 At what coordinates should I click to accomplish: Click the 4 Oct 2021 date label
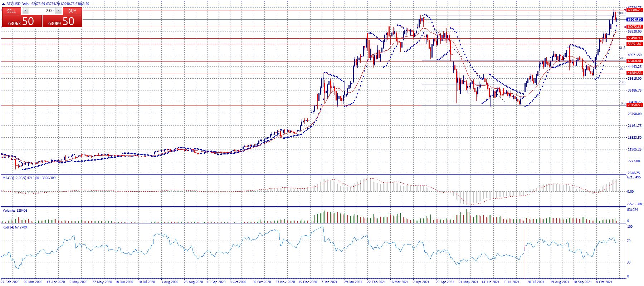[x=604, y=282]
